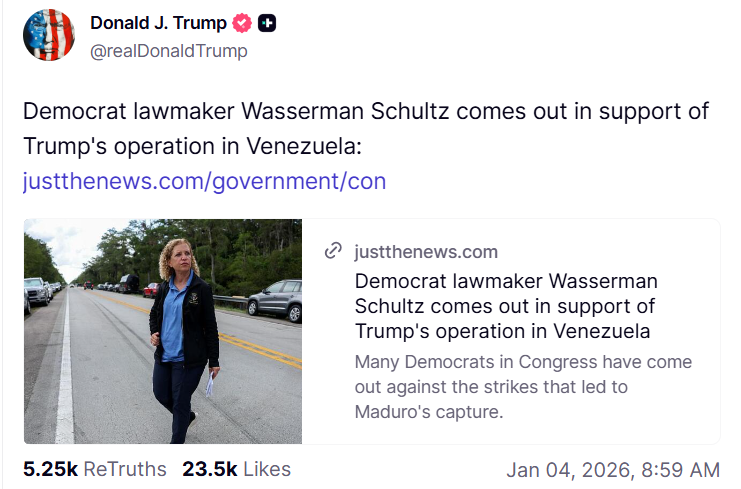Click the Likes label

(x=267, y=469)
